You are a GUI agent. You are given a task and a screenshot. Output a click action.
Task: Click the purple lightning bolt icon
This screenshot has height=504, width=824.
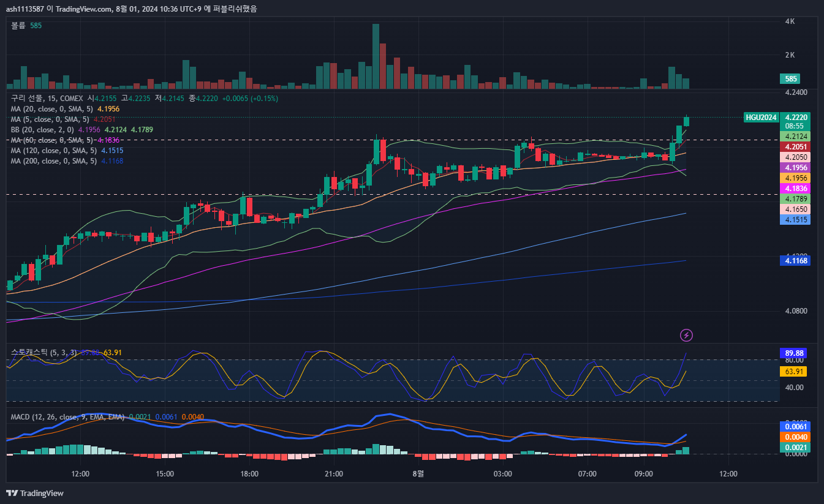[687, 335]
